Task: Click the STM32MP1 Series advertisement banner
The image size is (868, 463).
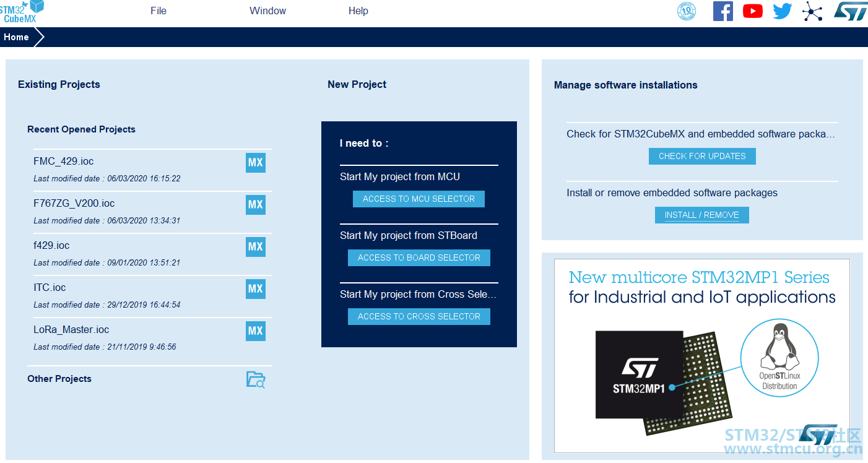Action: [x=702, y=356]
